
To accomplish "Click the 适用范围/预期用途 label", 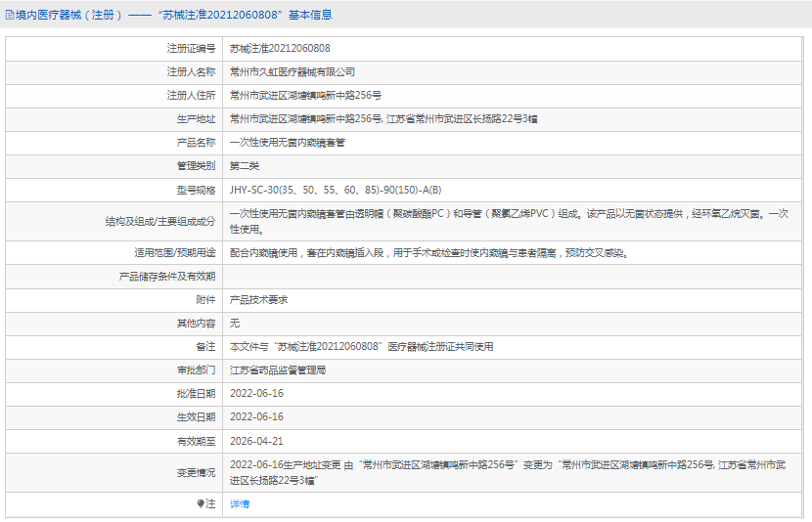I will tap(175, 253).
